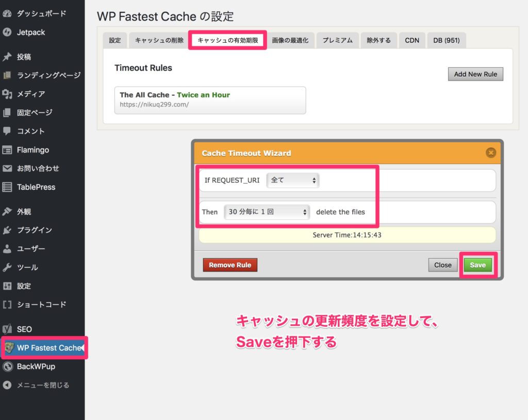Click the ショートコード brackets icon

(7, 305)
